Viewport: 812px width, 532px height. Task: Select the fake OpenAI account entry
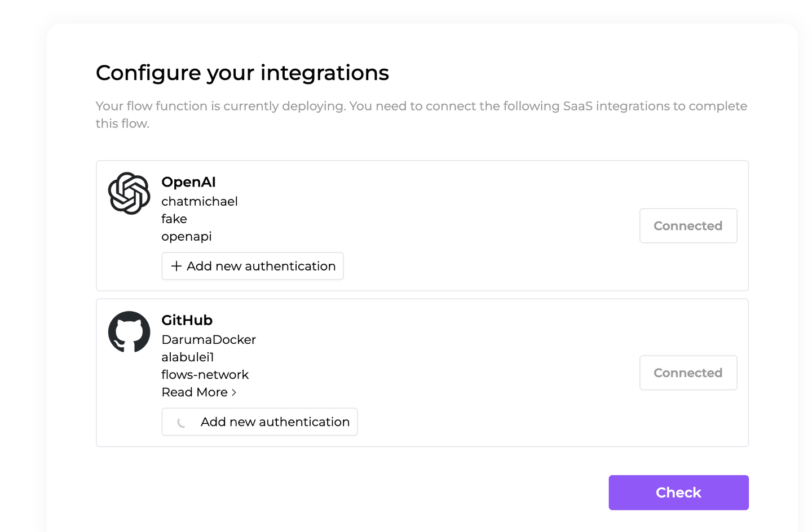(174, 219)
